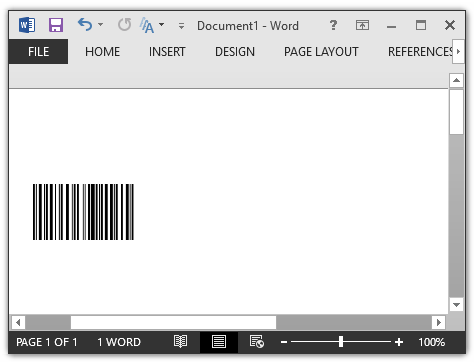Maximize the Word window
476x364 pixels.
(421, 25)
